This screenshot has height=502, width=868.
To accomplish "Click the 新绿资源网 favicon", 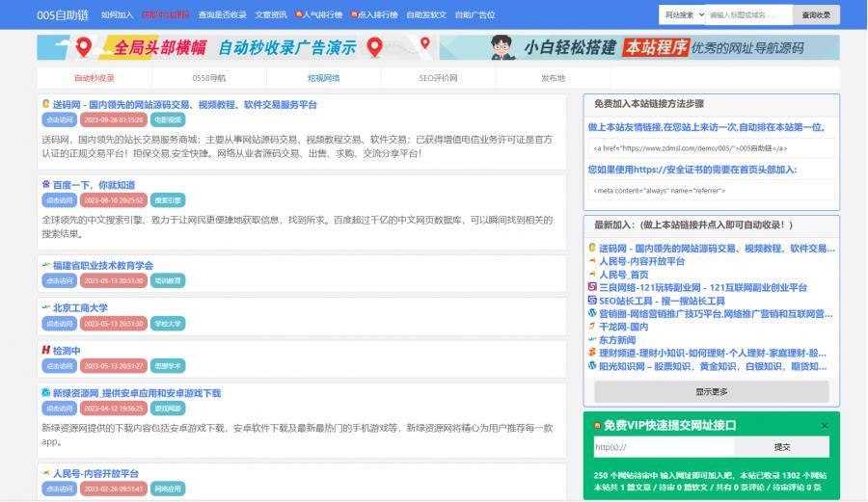I will pyautogui.click(x=46, y=392).
